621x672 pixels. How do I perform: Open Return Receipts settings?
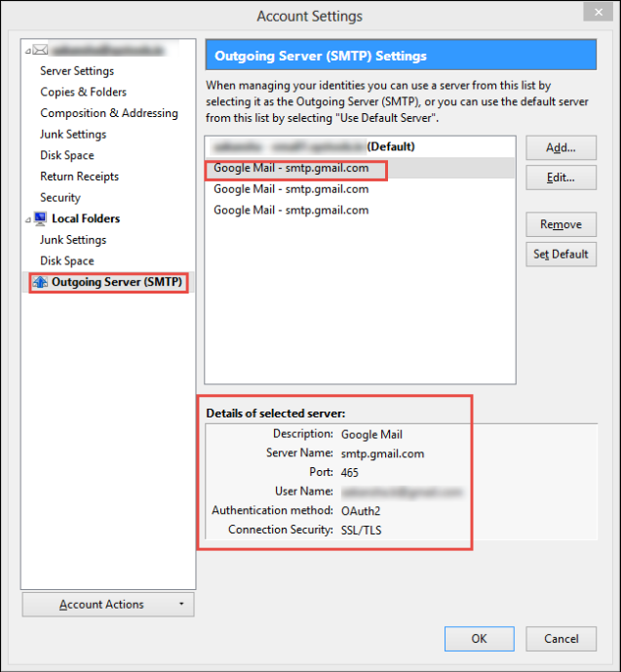pyautogui.click(x=80, y=177)
